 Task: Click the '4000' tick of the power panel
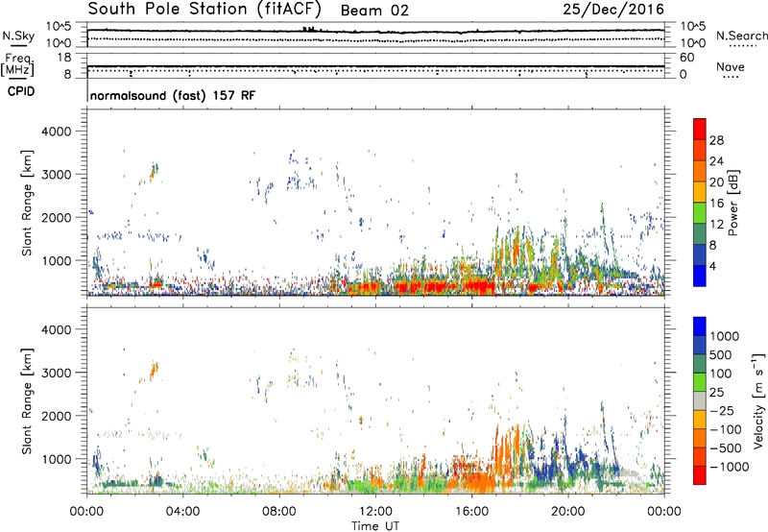coord(56,132)
